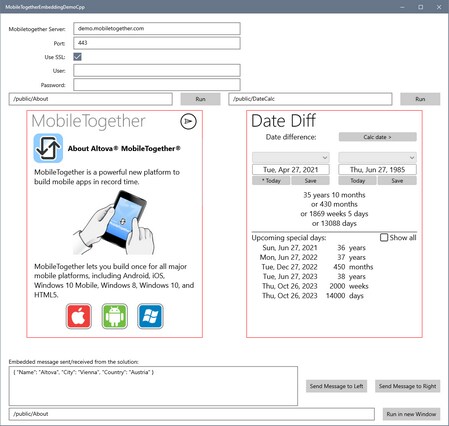Click the MobileTogether sync arrows logo icon
449x426 pixels.
48,148
